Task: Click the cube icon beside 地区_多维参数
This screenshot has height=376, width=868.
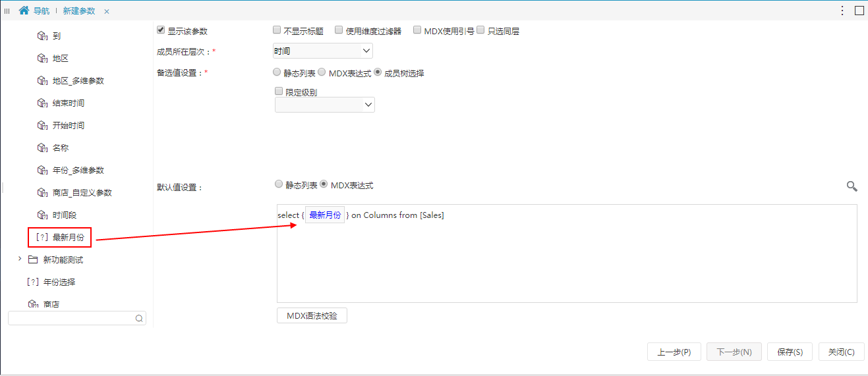Action: point(42,81)
